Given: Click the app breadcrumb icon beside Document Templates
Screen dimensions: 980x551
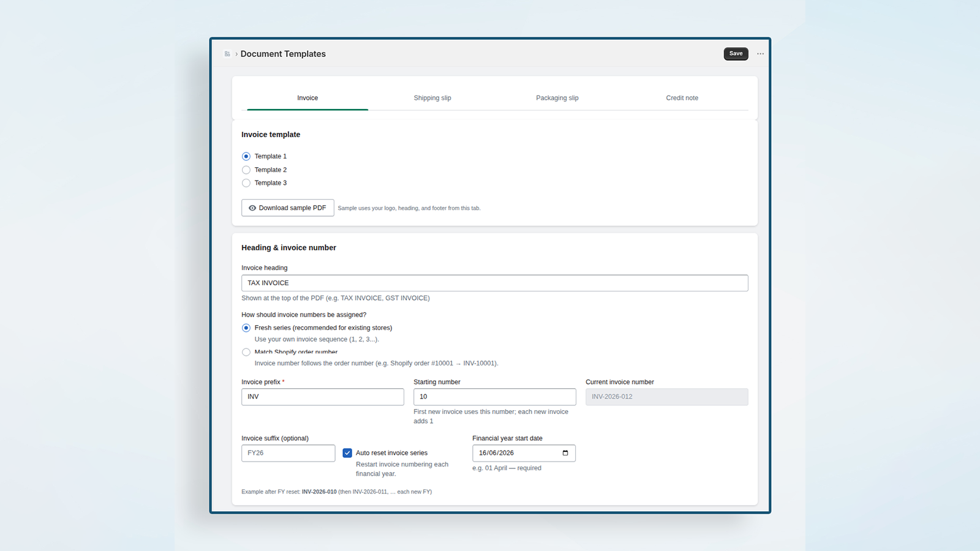Looking at the screenshot, I should pyautogui.click(x=227, y=54).
